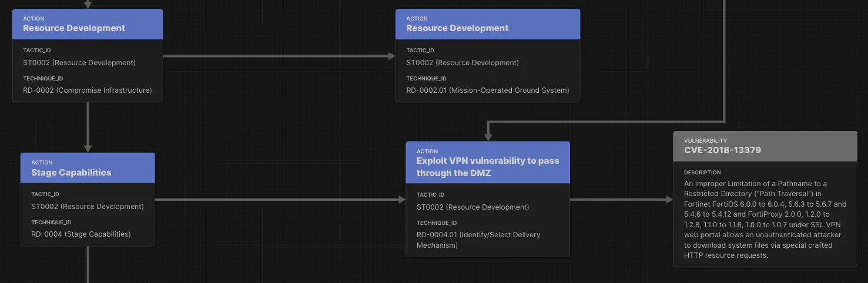Image resolution: width=868 pixels, height=283 pixels.
Task: Click RD-0004 (Stage Capabilities) technique value
Action: click(81, 234)
